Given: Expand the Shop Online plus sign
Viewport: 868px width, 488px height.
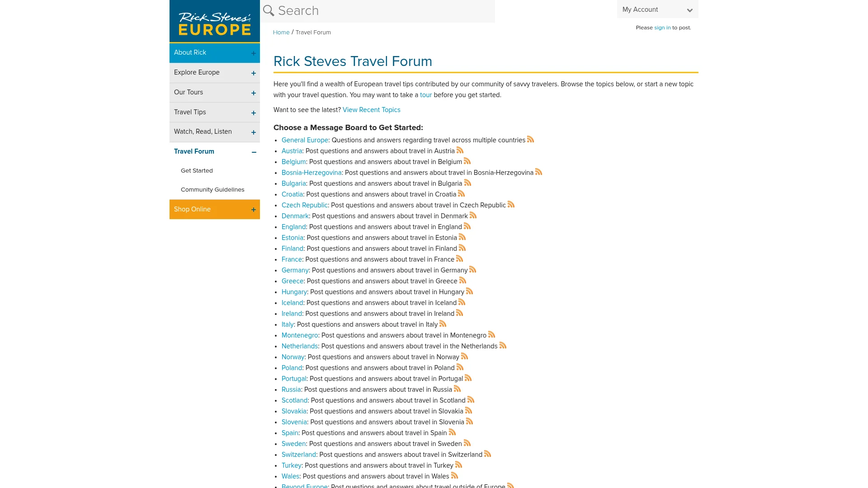Looking at the screenshot, I should click(254, 210).
